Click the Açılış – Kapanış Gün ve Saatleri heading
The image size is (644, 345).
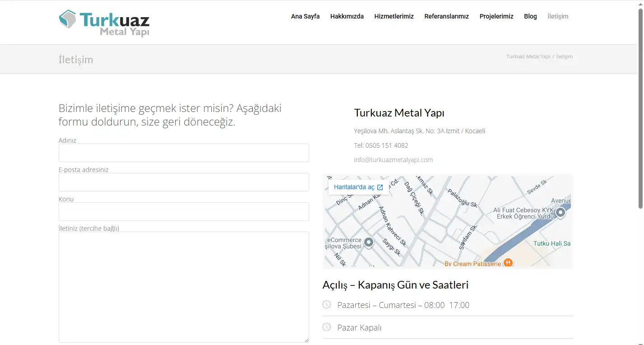tap(395, 285)
